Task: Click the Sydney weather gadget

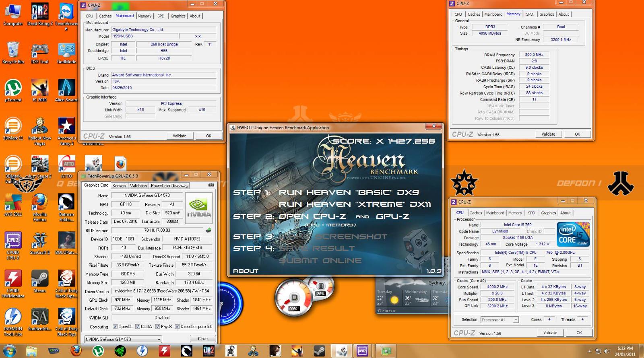Action: coord(411,296)
